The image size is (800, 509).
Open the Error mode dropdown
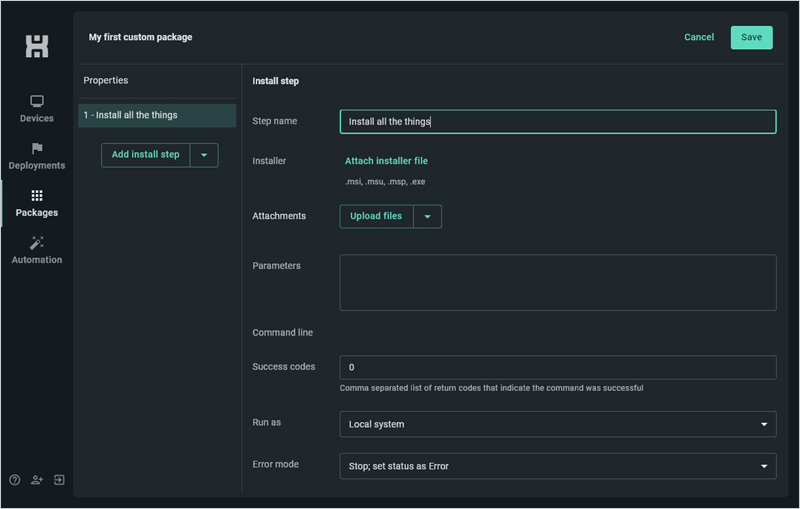point(558,466)
